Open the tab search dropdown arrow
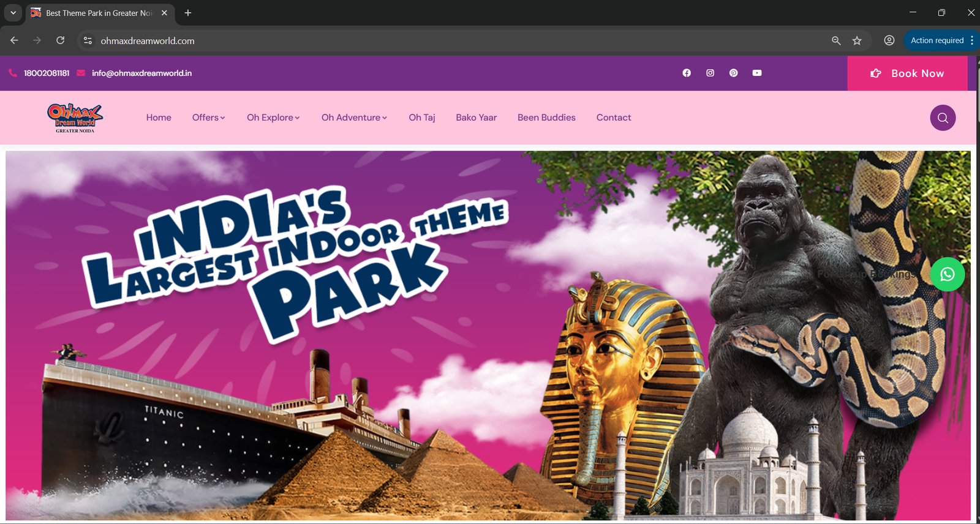 [13, 13]
